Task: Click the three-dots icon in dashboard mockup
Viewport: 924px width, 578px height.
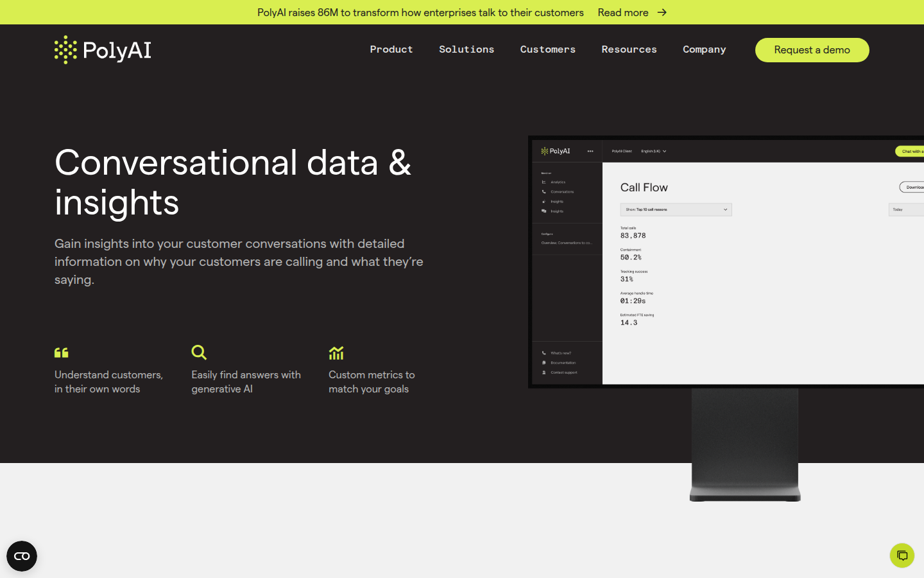Action: click(x=590, y=152)
